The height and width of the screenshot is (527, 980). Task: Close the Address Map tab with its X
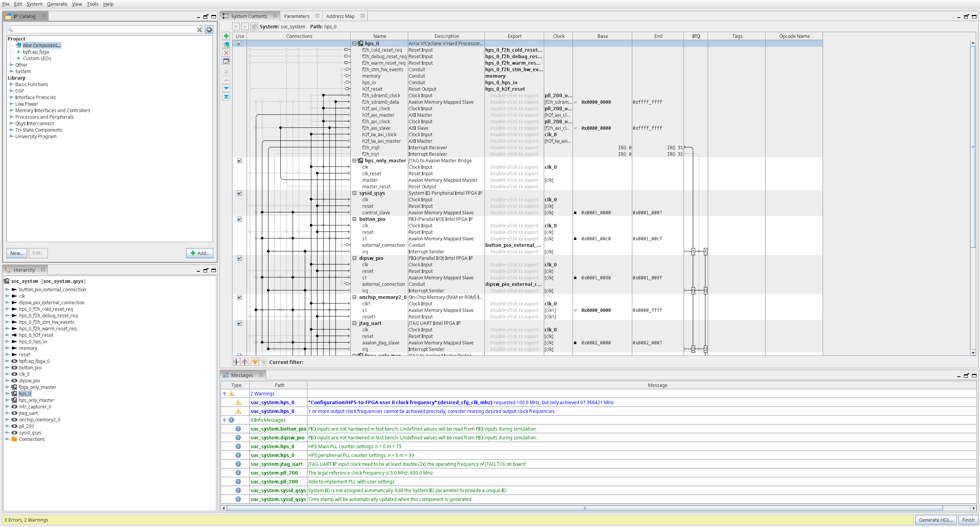(x=363, y=16)
